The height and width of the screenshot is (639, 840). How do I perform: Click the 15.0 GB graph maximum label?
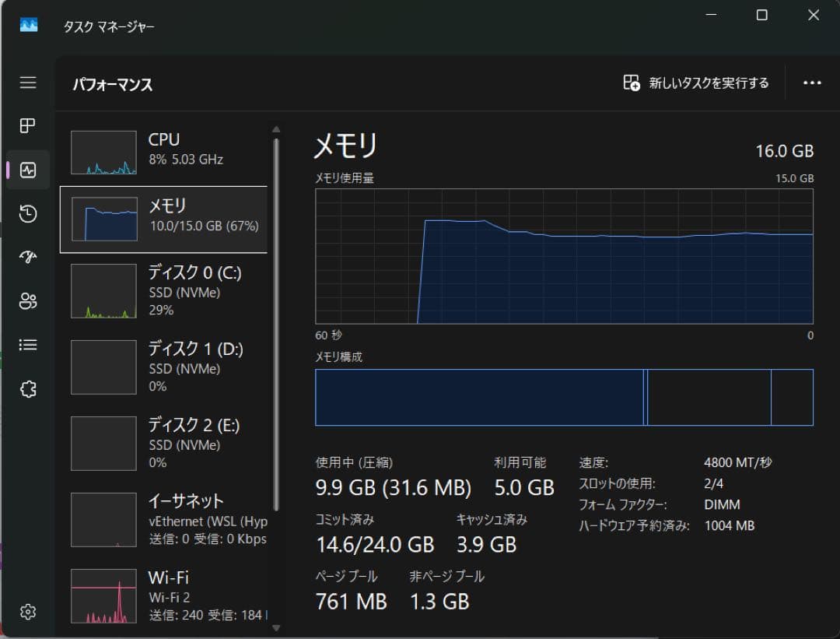click(x=794, y=178)
